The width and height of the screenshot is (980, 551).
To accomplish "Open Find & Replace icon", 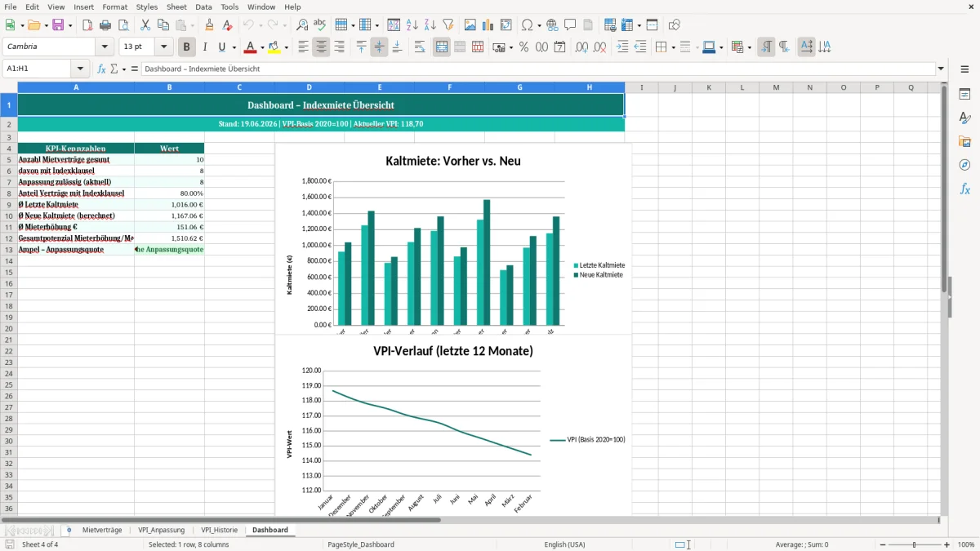I will (x=302, y=25).
